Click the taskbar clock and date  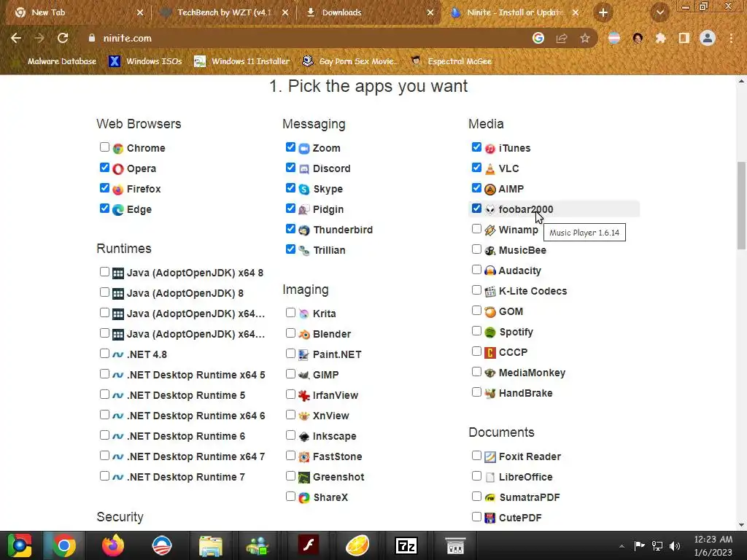pos(713,545)
